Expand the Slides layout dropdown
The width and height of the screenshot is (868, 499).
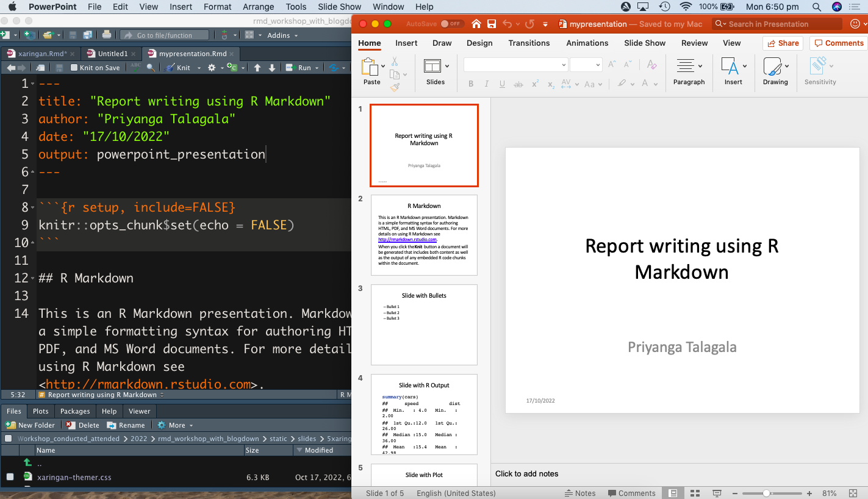click(447, 66)
